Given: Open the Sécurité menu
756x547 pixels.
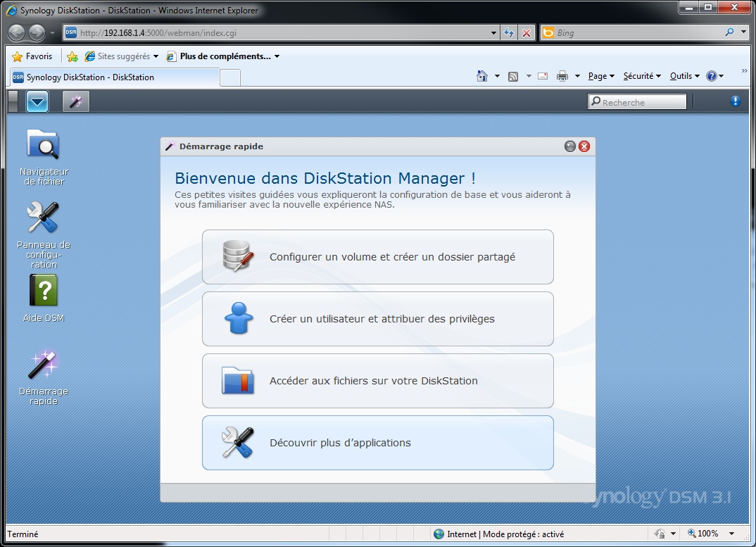Looking at the screenshot, I should click(x=642, y=76).
